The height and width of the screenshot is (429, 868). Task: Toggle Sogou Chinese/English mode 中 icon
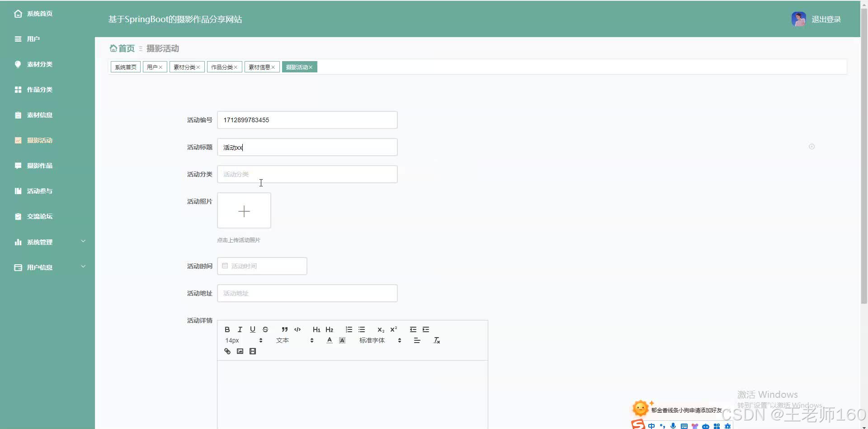[651, 426]
